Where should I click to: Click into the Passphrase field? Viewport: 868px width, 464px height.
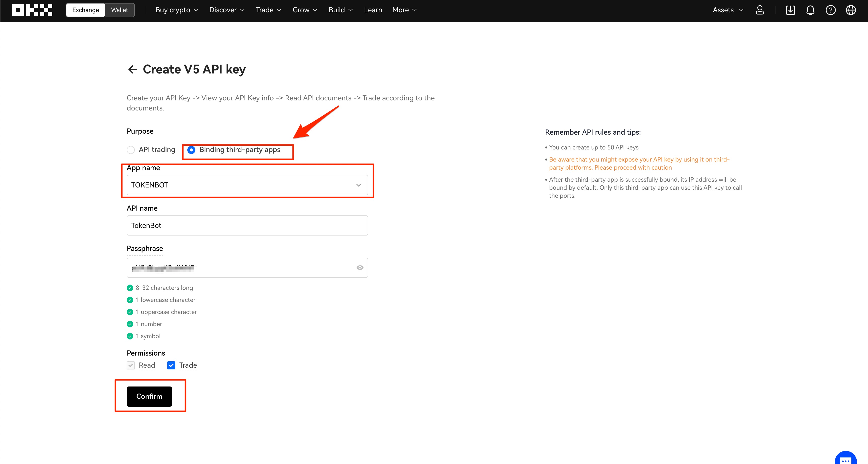click(247, 268)
